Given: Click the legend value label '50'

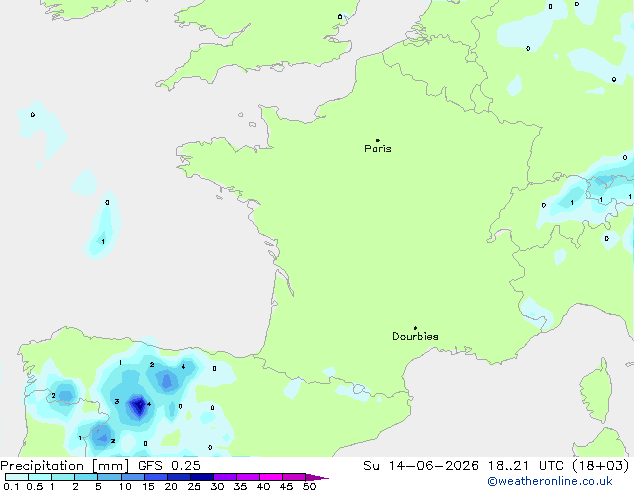Looking at the screenshot, I should 309,486.
